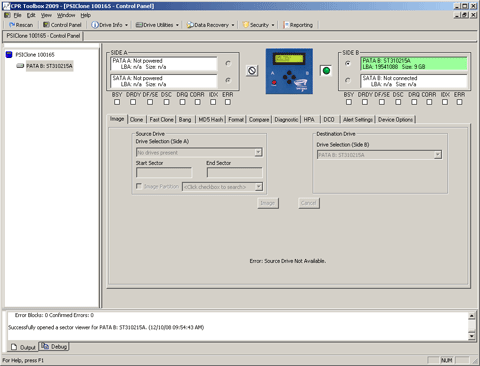The height and width of the screenshot is (366, 480).
Task: Toggle Side A BSY checkbox
Action: [117, 102]
